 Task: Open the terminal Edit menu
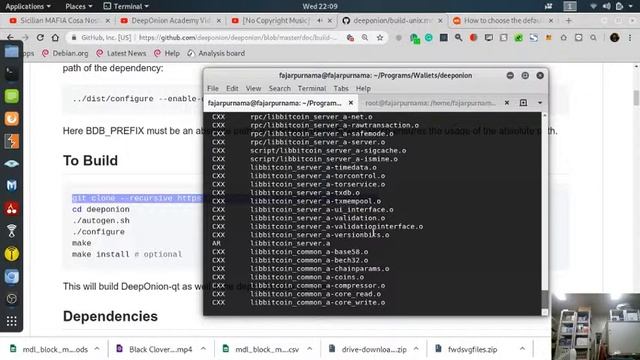click(232, 88)
